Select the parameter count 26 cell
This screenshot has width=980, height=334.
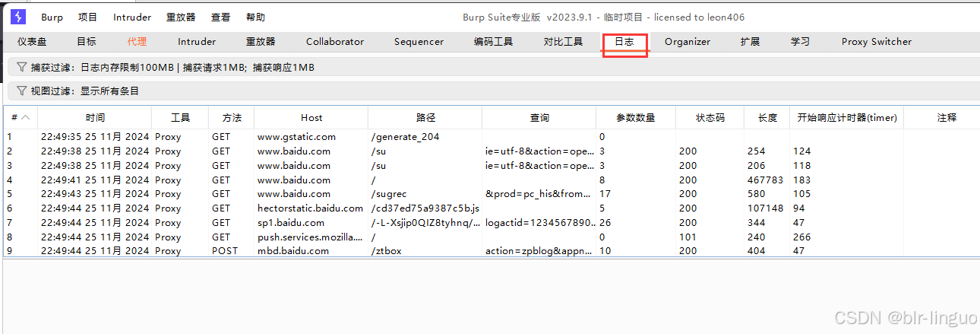click(636, 223)
